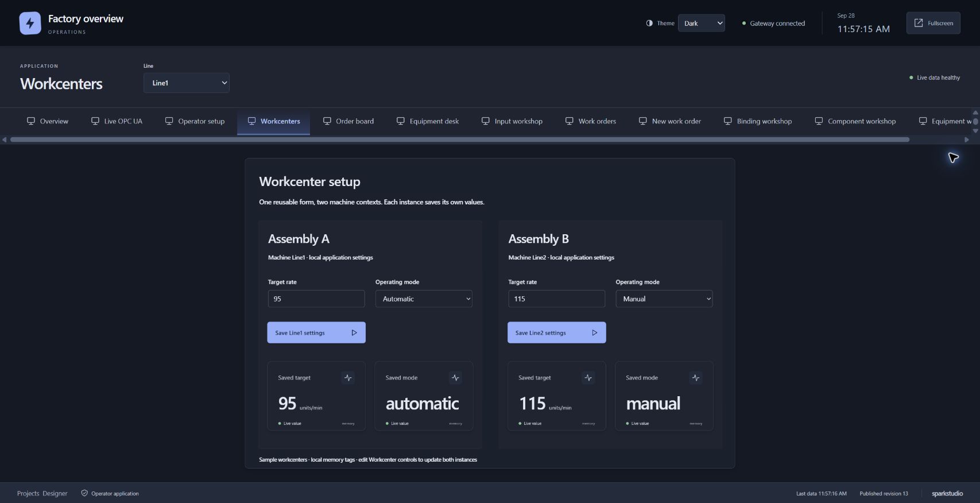Click the Published revision 13 text
This screenshot has height=503, width=980.
click(884, 493)
